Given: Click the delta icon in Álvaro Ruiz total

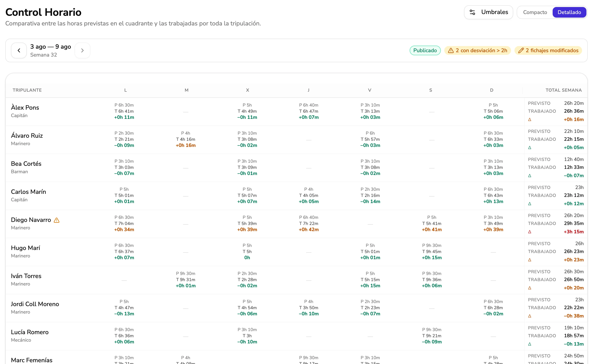Looking at the screenshot, I should pyautogui.click(x=529, y=148).
